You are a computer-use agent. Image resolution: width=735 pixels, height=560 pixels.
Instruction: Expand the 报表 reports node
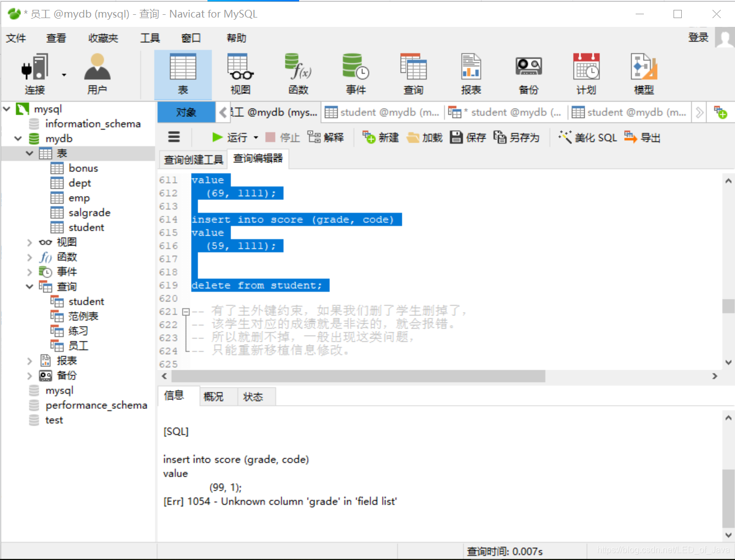[x=30, y=361]
